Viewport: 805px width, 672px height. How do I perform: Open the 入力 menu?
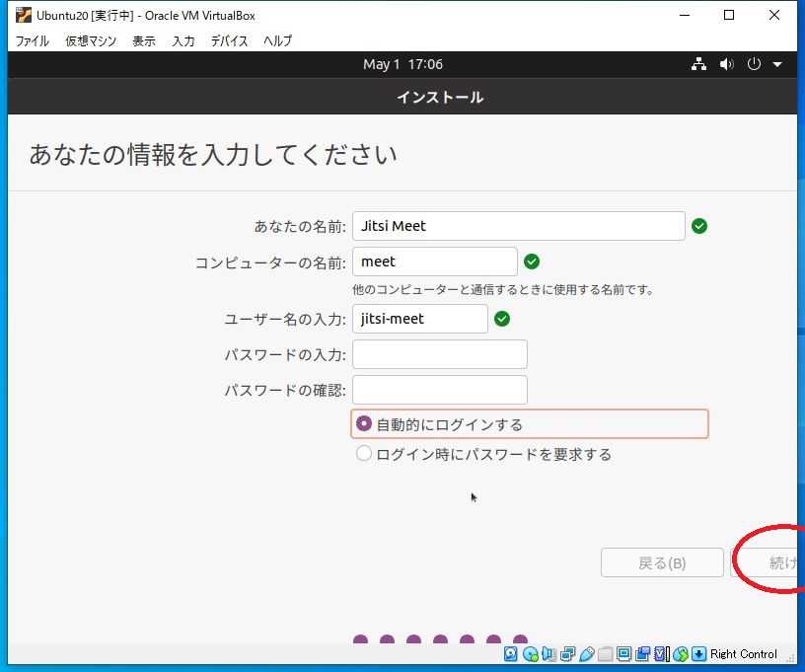pyautogui.click(x=183, y=41)
